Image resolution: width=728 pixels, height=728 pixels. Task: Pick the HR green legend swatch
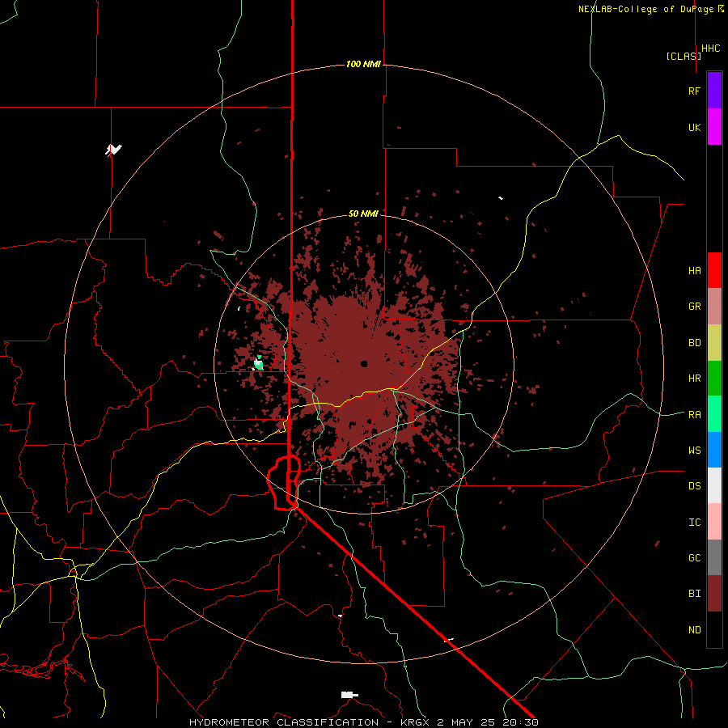[x=714, y=379]
